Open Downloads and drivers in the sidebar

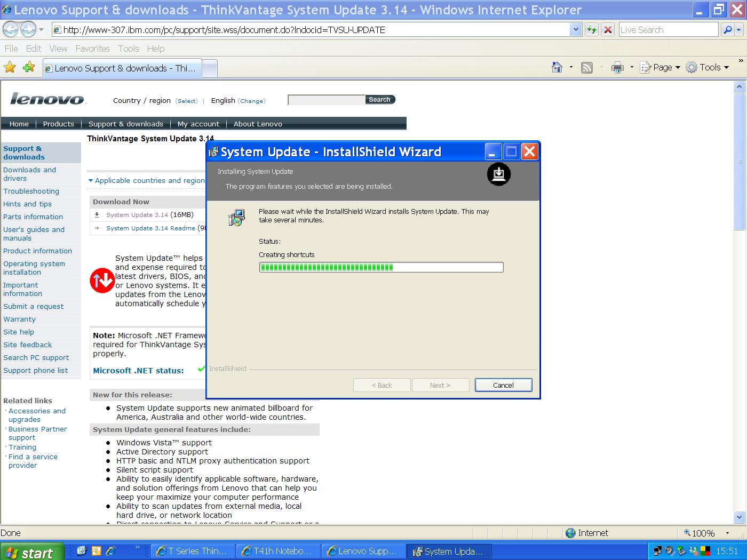click(29, 174)
